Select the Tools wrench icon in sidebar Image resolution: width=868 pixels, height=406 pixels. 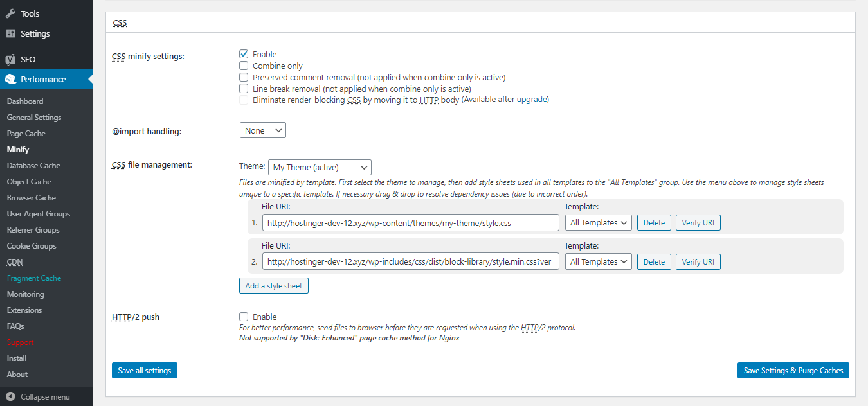click(12, 13)
